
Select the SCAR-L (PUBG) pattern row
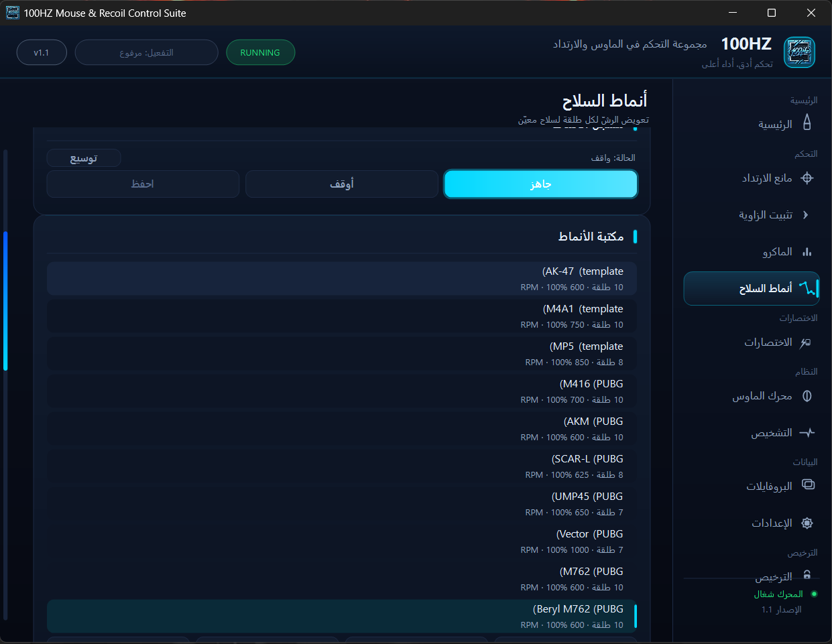342,466
